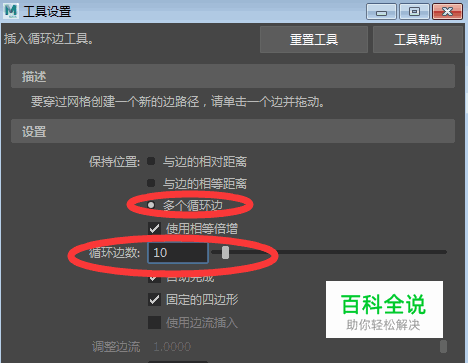Select 与边的相等距离 radio option
Viewport: 468px width, 363px height.
[151, 183]
